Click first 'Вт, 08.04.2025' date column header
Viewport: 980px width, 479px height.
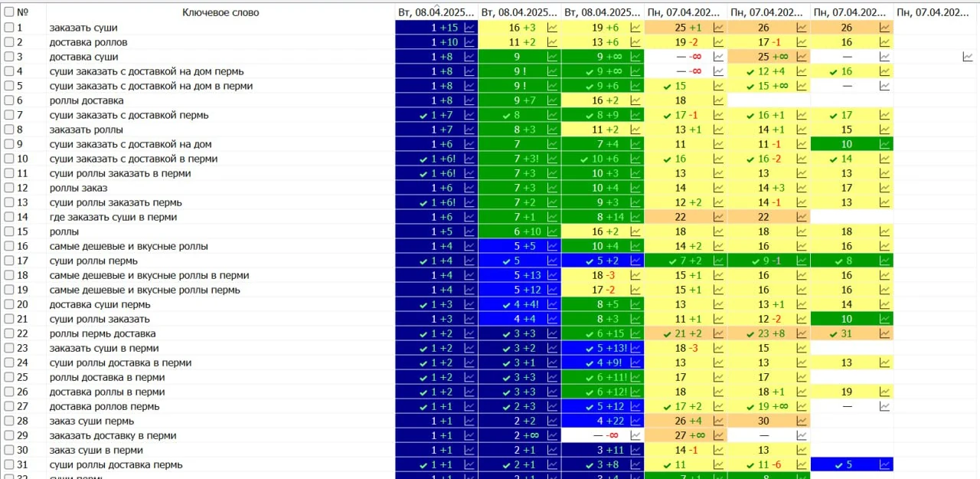436,12
